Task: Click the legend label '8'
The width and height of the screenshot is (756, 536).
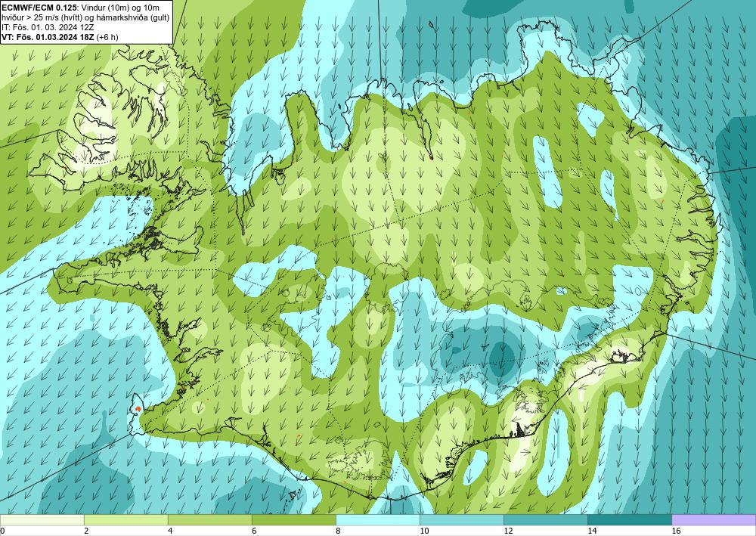Action: tap(338, 531)
